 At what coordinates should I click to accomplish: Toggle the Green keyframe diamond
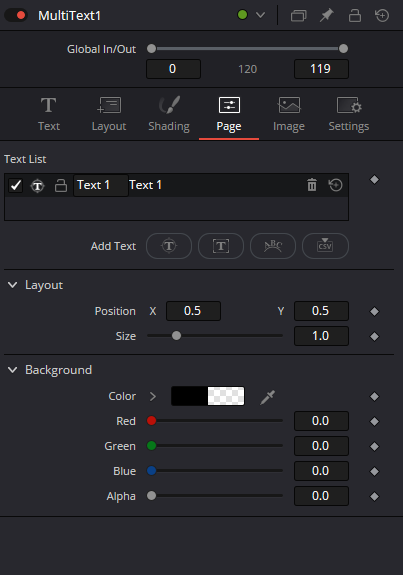(x=374, y=446)
